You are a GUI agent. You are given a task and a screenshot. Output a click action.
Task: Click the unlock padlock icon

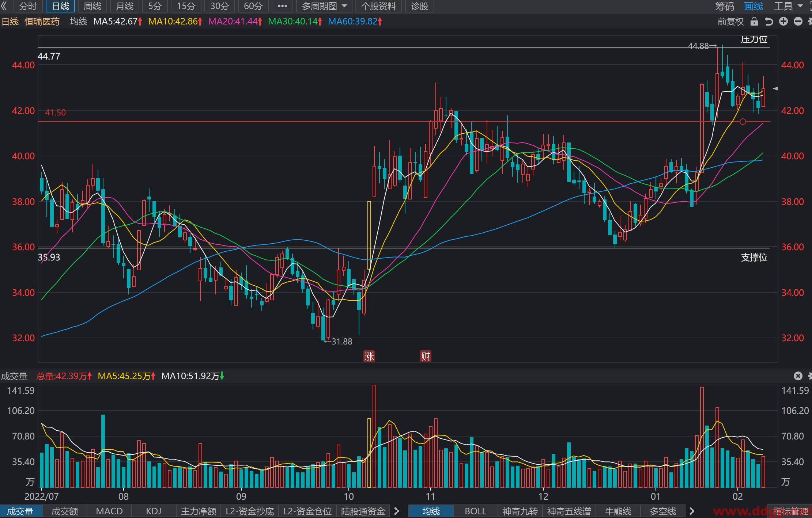pos(754,22)
